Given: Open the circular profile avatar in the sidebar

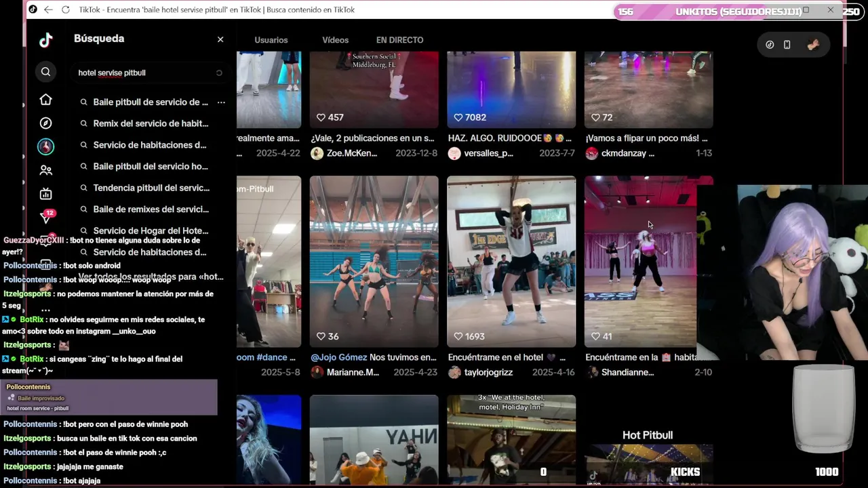Looking at the screenshot, I should [45, 146].
